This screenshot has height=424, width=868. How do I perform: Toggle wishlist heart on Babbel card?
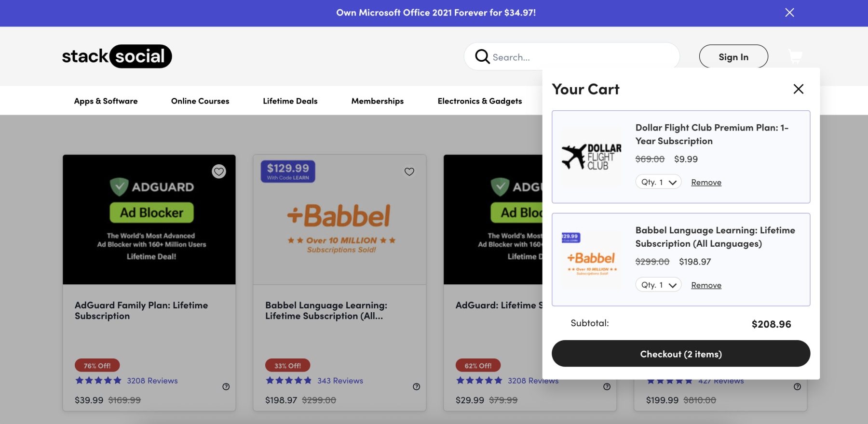tap(409, 172)
